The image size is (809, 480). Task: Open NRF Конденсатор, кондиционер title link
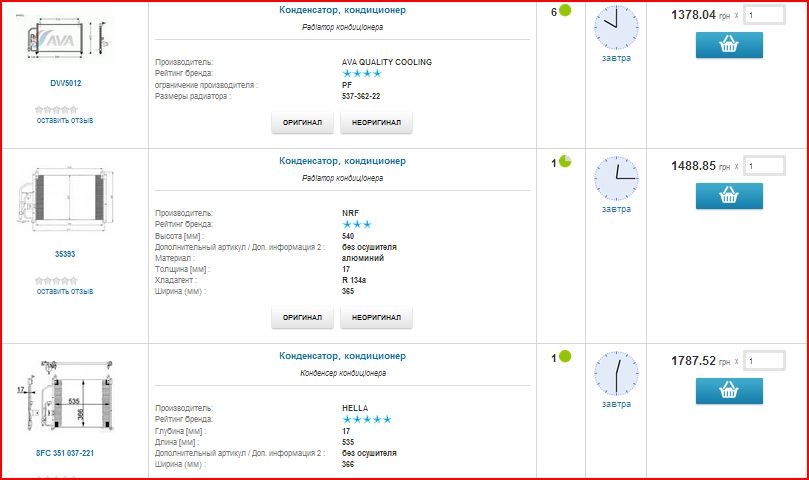(x=342, y=161)
